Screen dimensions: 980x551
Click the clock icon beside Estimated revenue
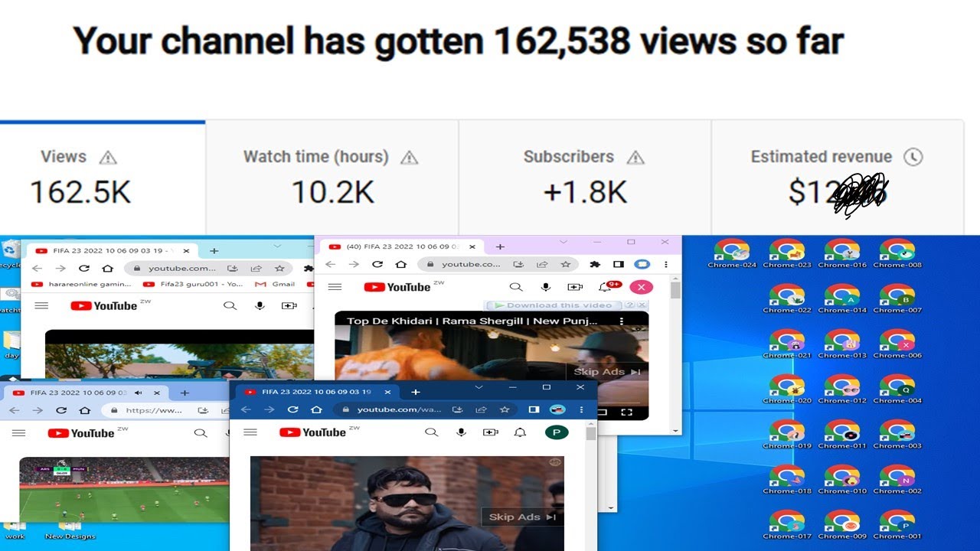(913, 157)
